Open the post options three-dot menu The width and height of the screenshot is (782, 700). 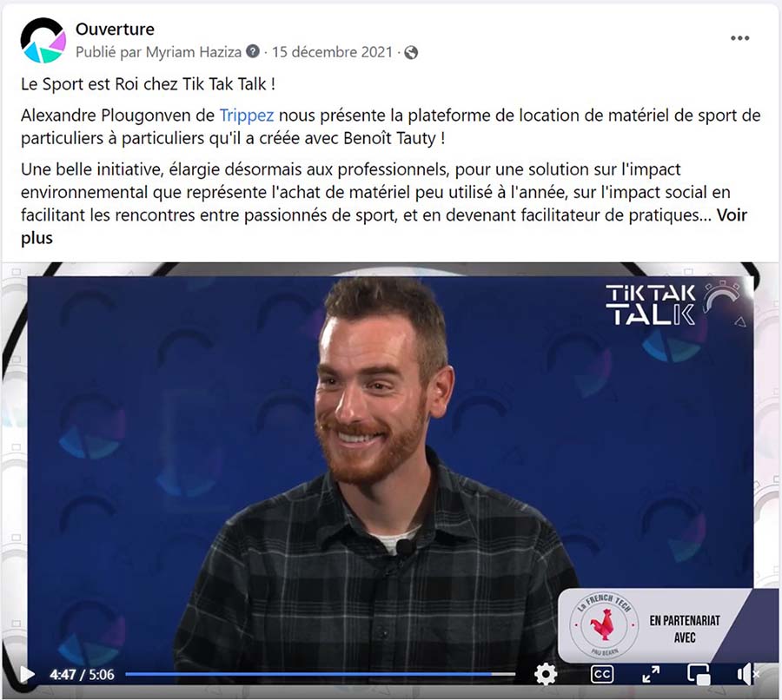pos(739,38)
